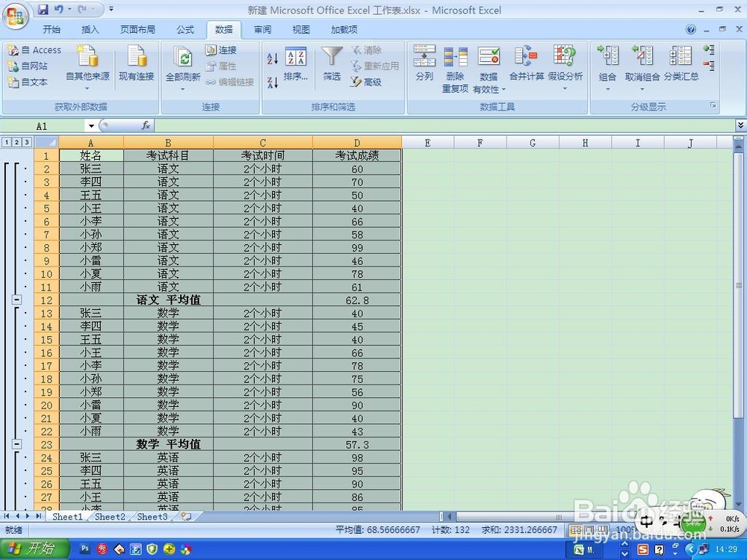Screen dimensions: 747x560
Task: Sort ascending A to Z
Action: pos(273,58)
